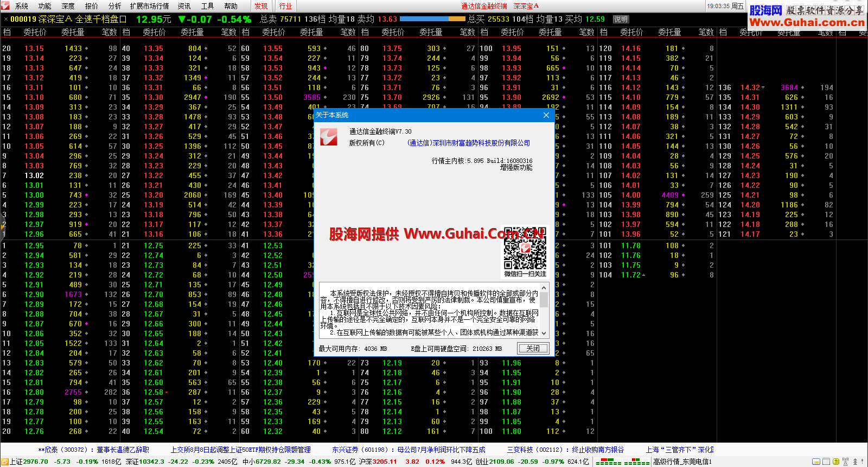Open the 报价 menu
This screenshot has height=467, width=868.
click(92, 6)
